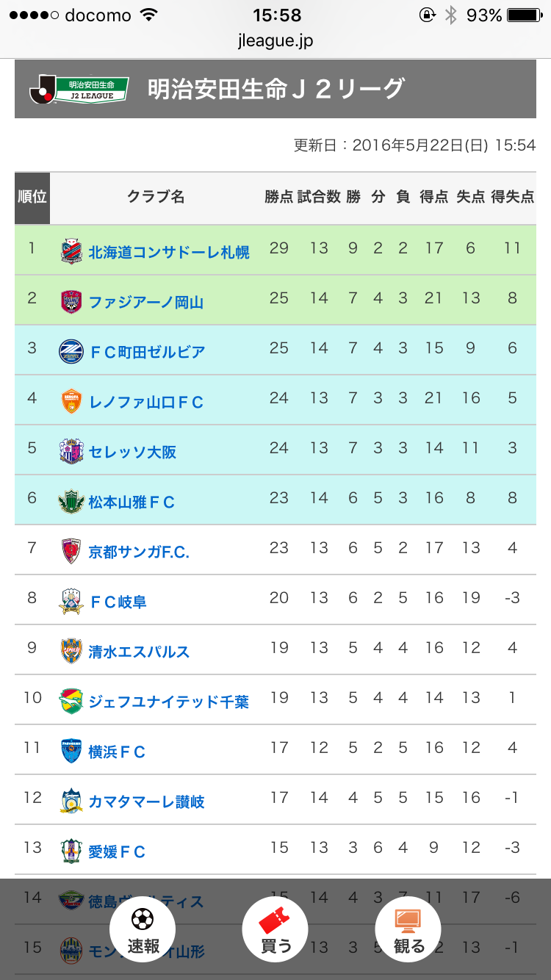The width and height of the screenshot is (551, 980).
Task: Tap the 買う ticket button
Action: pos(275,930)
